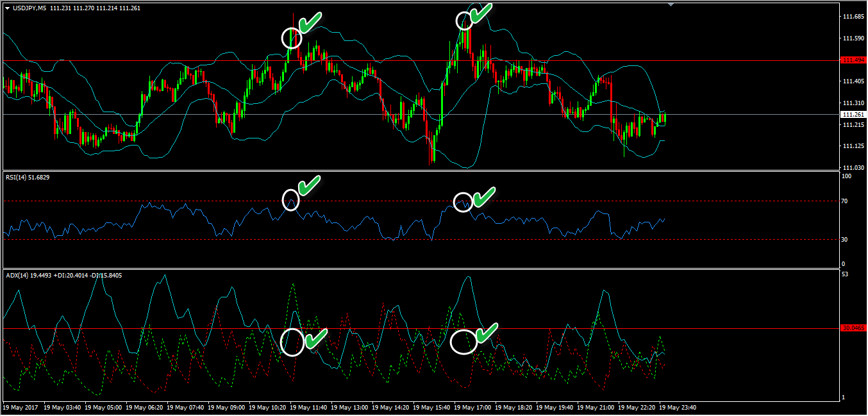
Task: Click RSI scale value 100
Action: click(x=848, y=176)
